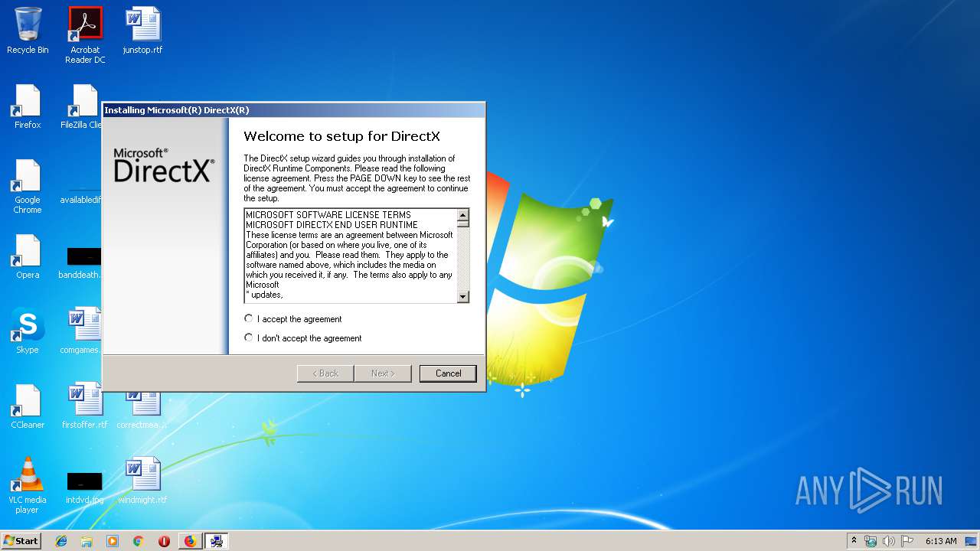This screenshot has height=551, width=980.
Task: Select firstoffer.rtf document on desktop
Action: point(85,406)
